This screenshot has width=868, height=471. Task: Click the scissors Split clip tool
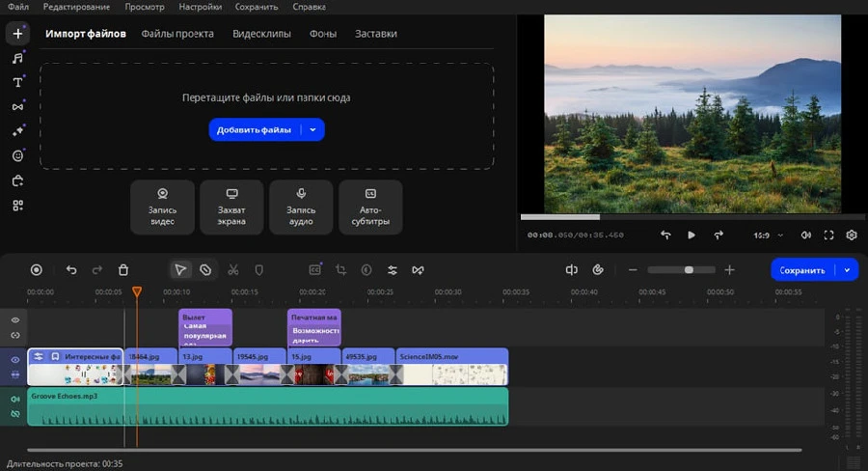click(232, 270)
